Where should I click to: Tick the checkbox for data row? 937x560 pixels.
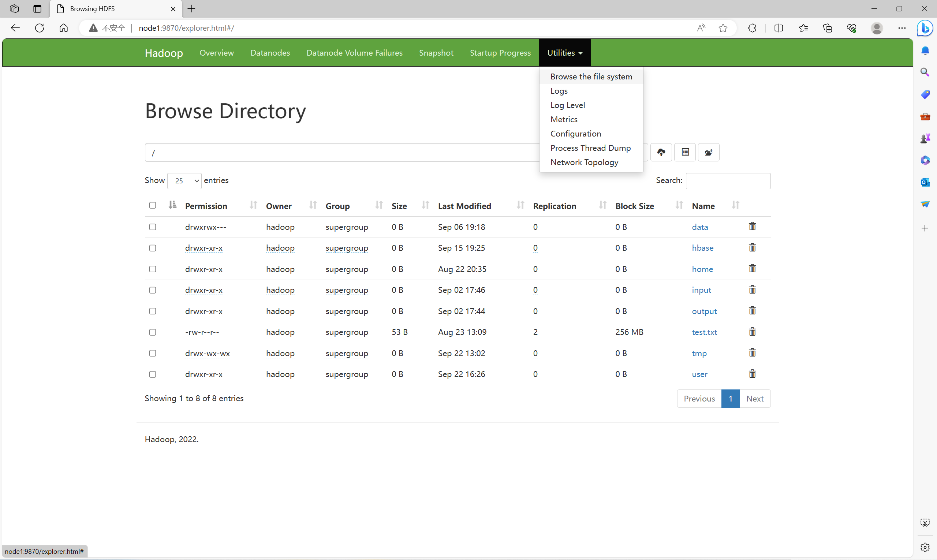click(153, 227)
